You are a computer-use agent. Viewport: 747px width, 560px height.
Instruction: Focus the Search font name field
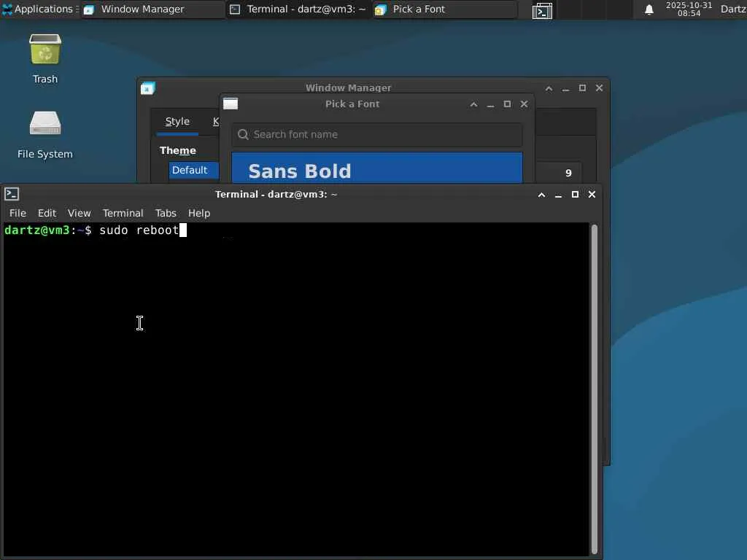tap(377, 135)
